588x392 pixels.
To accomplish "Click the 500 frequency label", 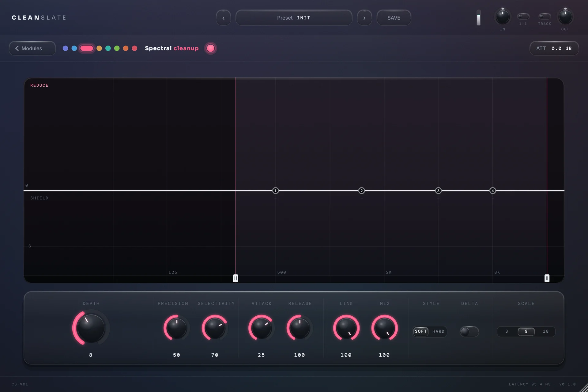I will pyautogui.click(x=282, y=272).
